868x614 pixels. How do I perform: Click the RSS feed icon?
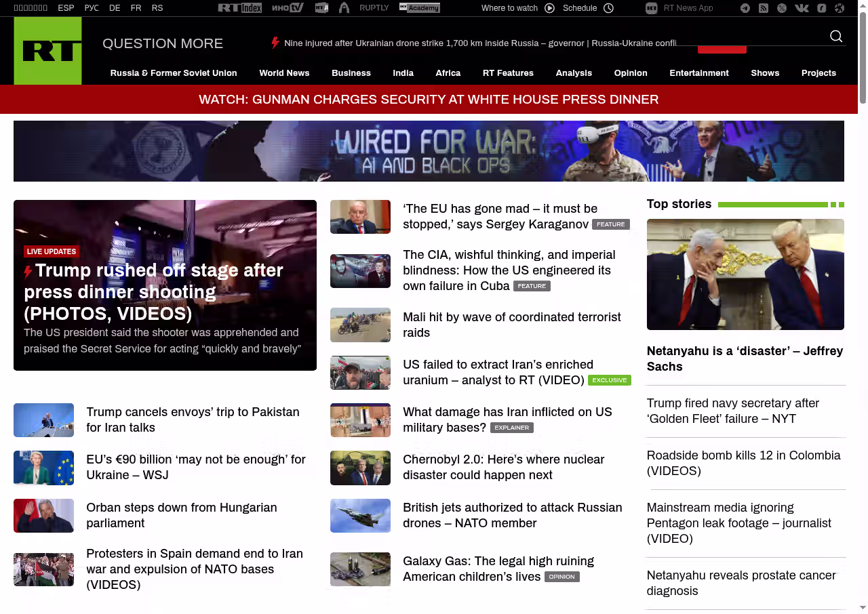(764, 8)
